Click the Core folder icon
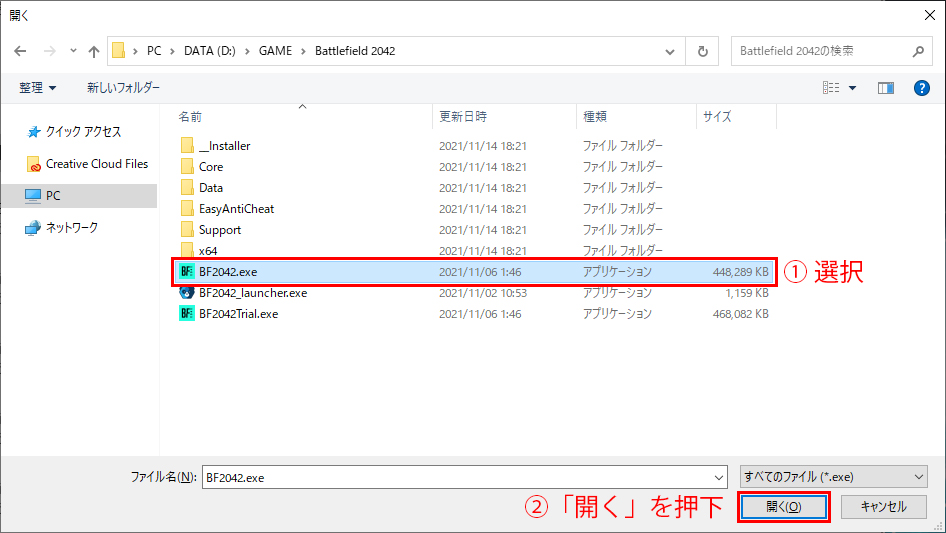Screen dimensions: 946x533 (x=187, y=167)
